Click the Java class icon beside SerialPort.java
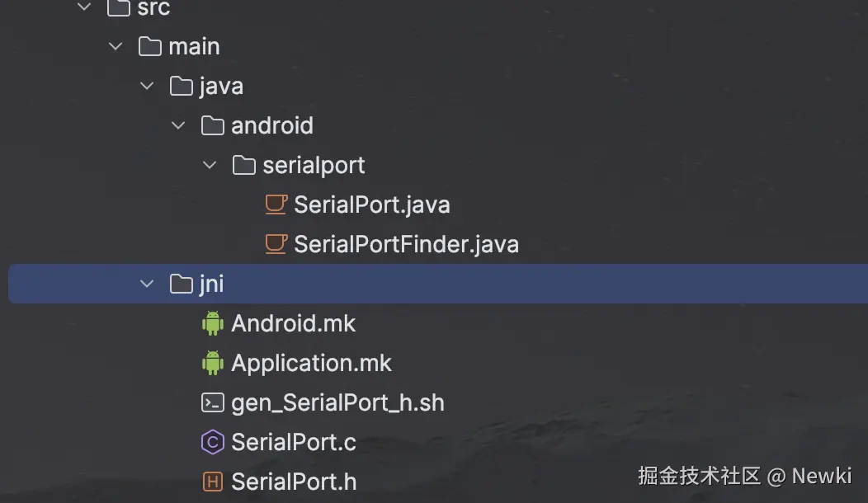The image size is (868, 503). click(x=276, y=204)
